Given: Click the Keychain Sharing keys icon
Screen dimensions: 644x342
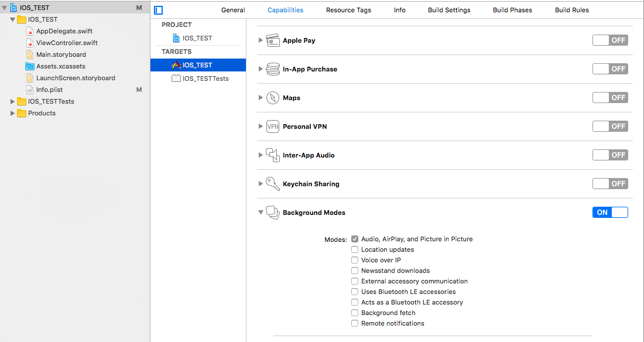Looking at the screenshot, I should tap(273, 184).
